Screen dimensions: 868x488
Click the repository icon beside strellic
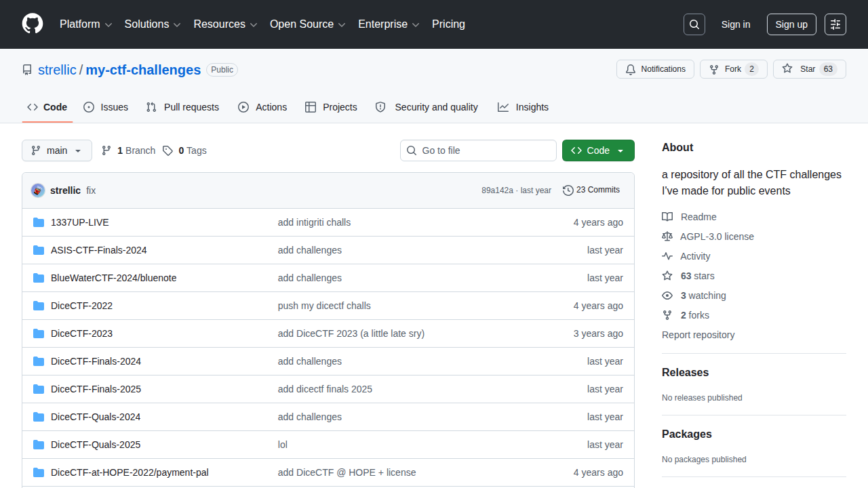point(27,70)
